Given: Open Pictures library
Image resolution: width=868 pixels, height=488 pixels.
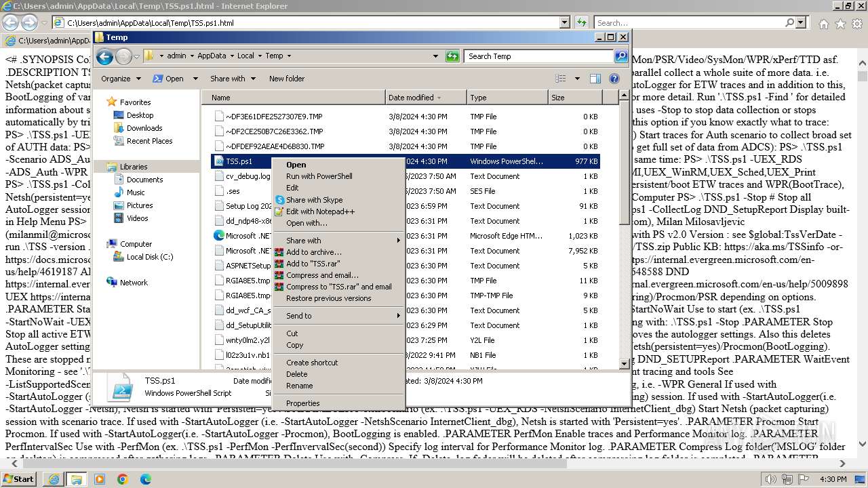Looking at the screenshot, I should tap(139, 205).
